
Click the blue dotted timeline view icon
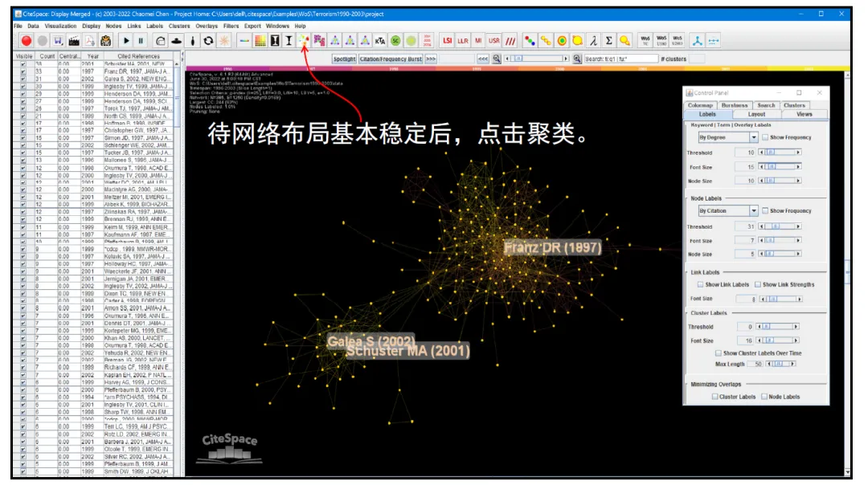[x=713, y=40]
